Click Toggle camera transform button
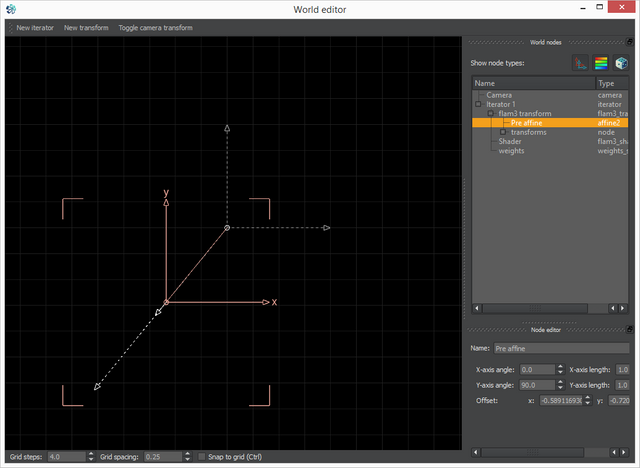 (x=155, y=27)
